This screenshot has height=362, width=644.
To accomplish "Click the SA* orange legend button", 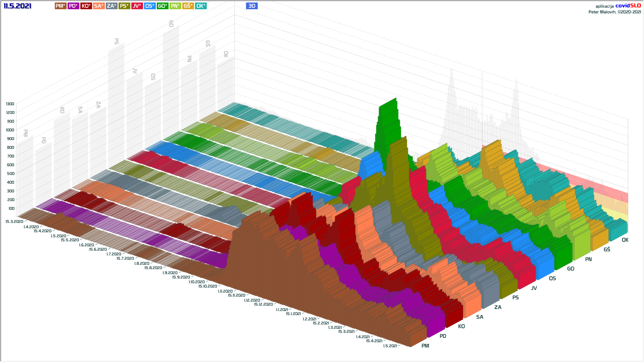I will [x=99, y=6].
